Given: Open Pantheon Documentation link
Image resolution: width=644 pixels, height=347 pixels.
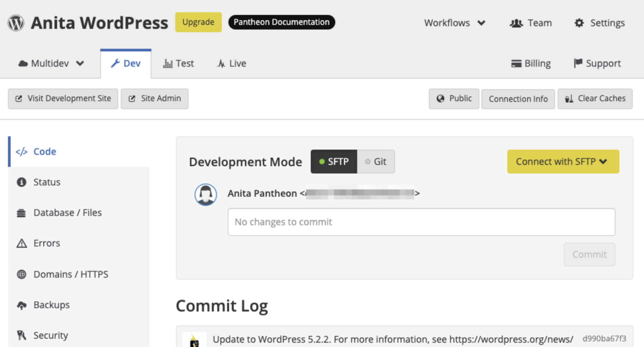Looking at the screenshot, I should (282, 22).
